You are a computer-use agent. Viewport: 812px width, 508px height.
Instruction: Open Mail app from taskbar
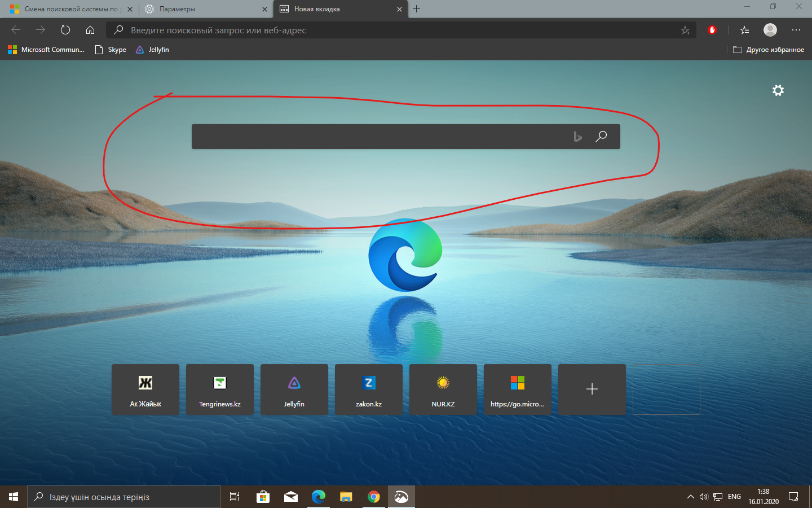pos(291,497)
